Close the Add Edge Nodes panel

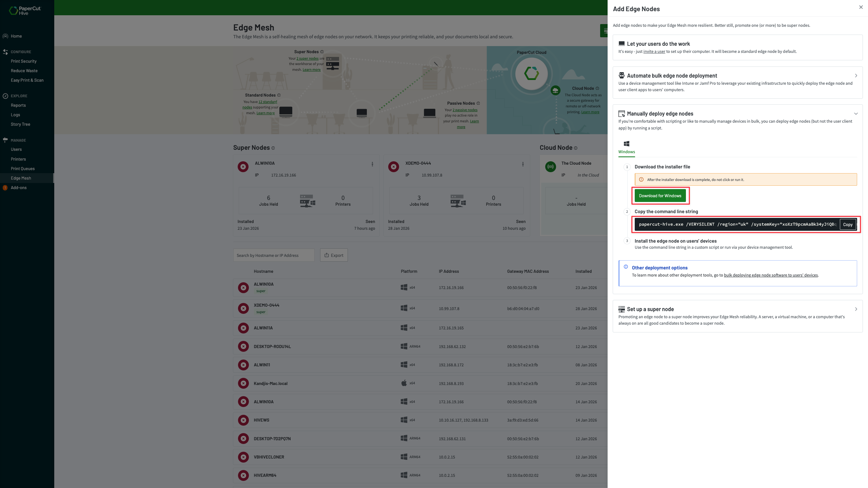coord(861,7)
